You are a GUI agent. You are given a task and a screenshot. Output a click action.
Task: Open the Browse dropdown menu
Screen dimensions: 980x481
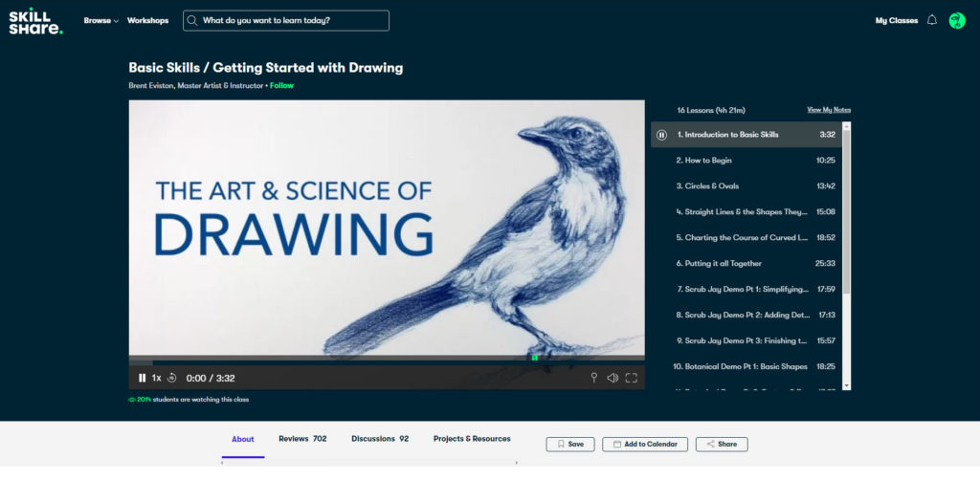coord(101,21)
